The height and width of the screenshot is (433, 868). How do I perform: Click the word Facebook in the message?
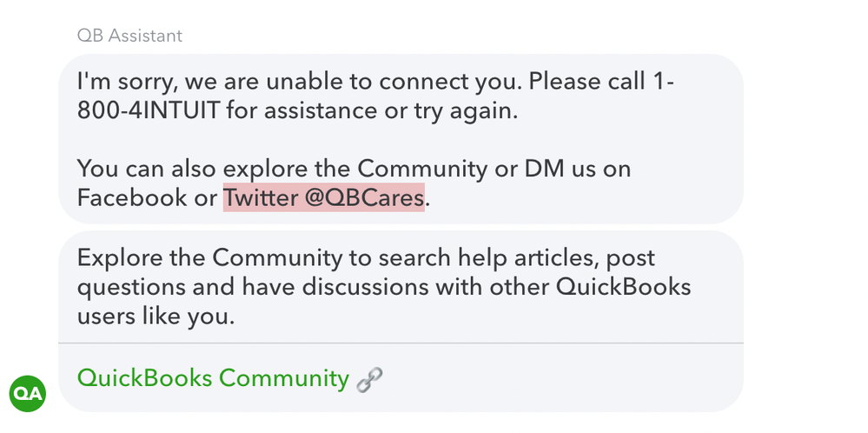[x=132, y=197]
